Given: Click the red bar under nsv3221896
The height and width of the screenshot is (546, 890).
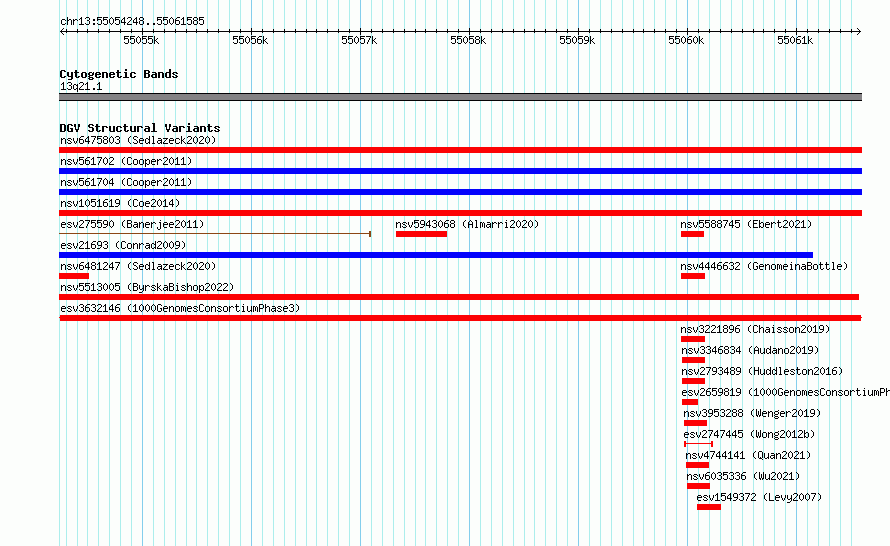Looking at the screenshot, I should 693,339.
